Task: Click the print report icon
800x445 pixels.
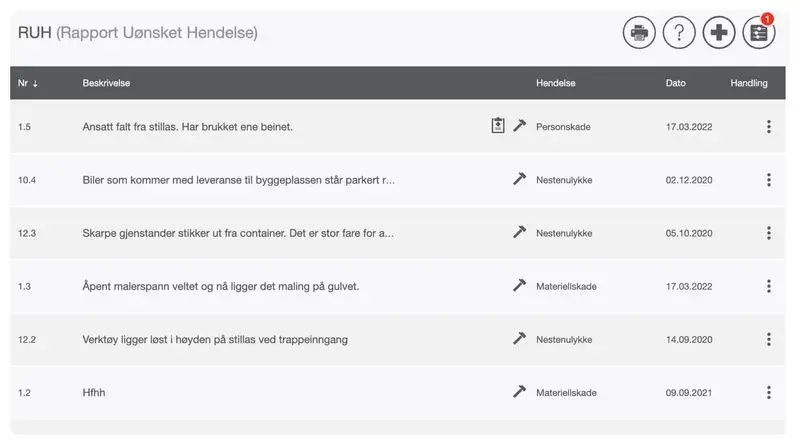Action: [639, 33]
